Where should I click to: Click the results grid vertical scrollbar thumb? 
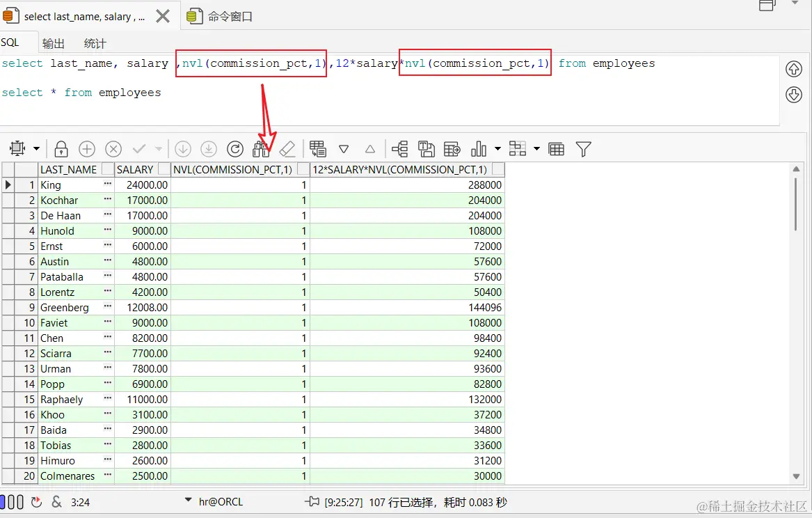point(796,204)
